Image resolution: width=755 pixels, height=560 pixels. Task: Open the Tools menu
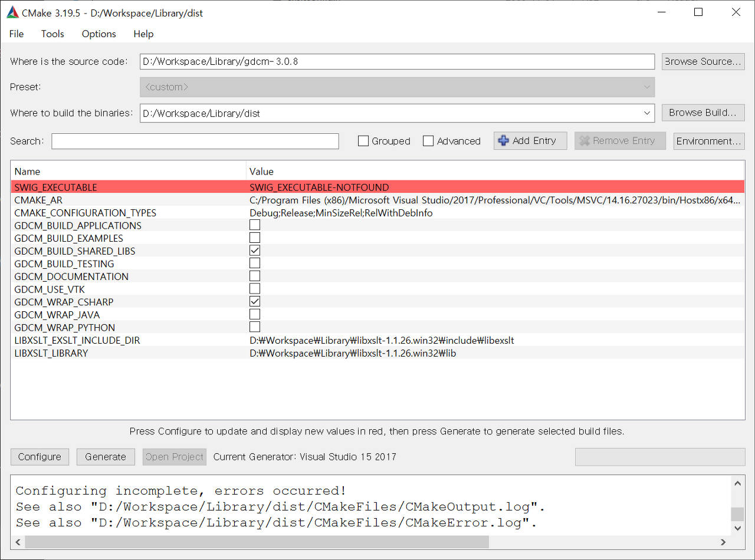[x=52, y=34]
